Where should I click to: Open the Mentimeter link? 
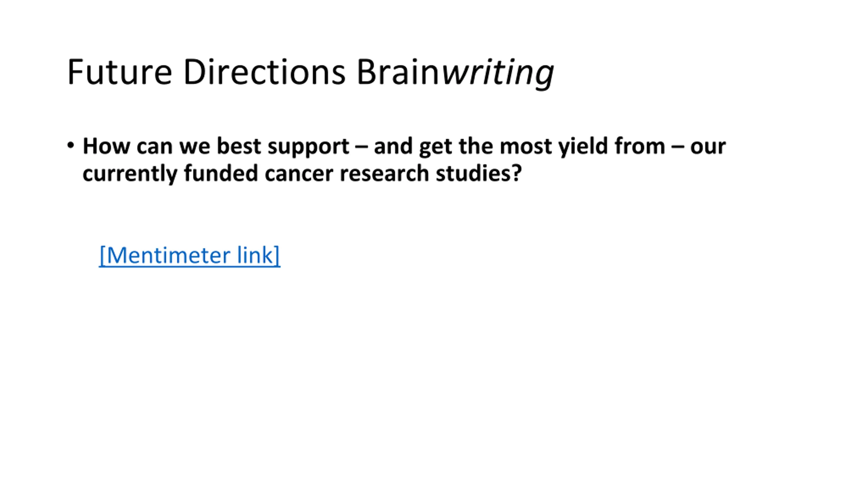tap(190, 255)
